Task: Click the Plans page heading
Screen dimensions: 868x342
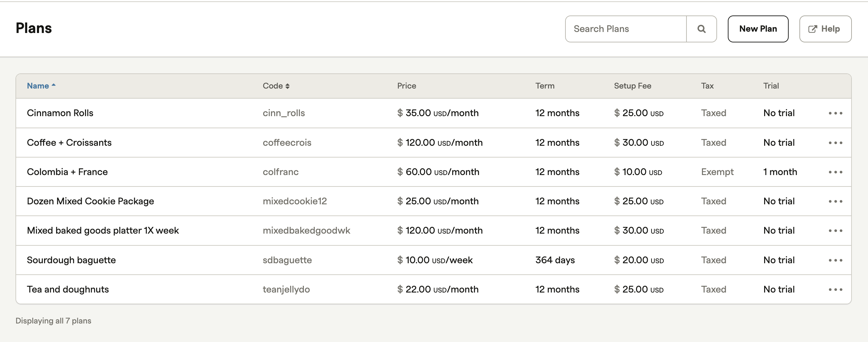Action: [34, 28]
